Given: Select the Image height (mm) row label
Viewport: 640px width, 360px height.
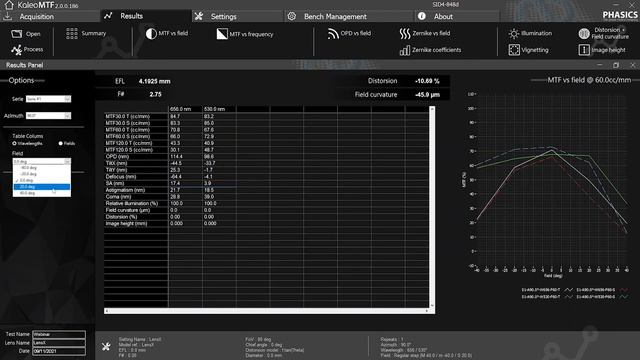Looking at the screenshot, I should pyautogui.click(x=126, y=224).
